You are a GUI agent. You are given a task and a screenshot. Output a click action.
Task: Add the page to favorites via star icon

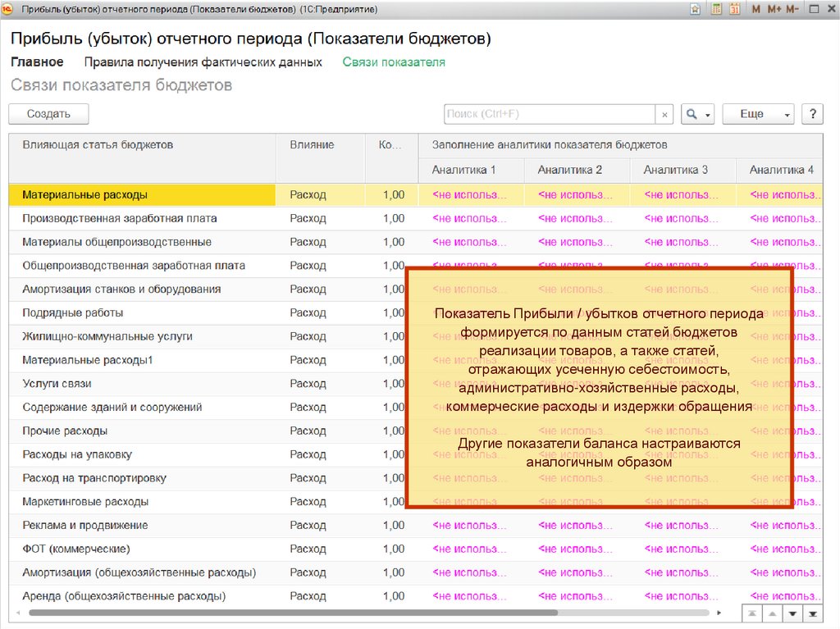(x=695, y=9)
